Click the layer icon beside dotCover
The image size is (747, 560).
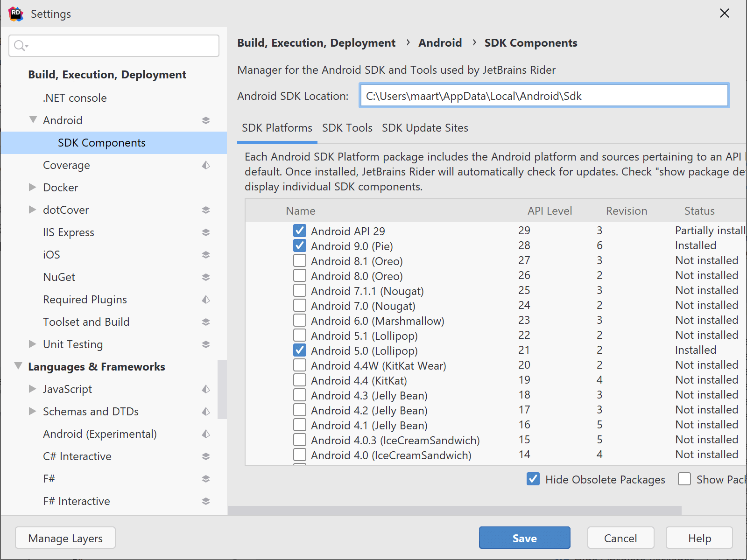pyautogui.click(x=206, y=210)
